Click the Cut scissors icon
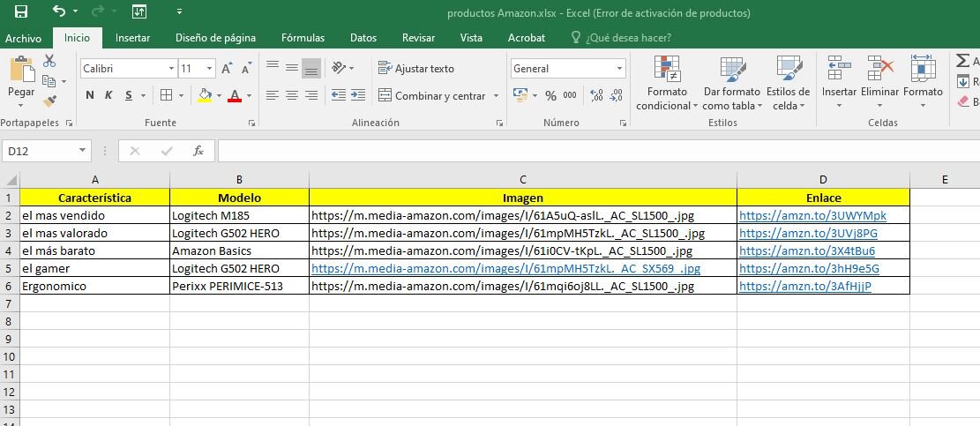Viewport: 980px width, 426px height. click(x=49, y=61)
